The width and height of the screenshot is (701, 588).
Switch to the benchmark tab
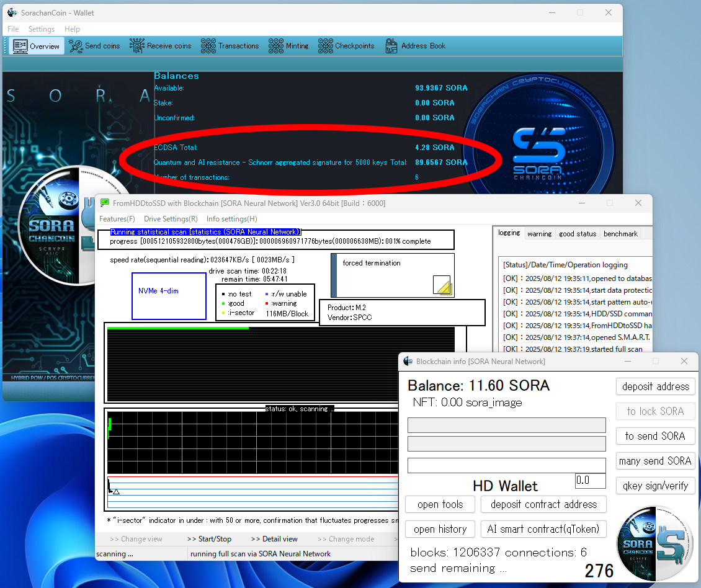click(620, 234)
